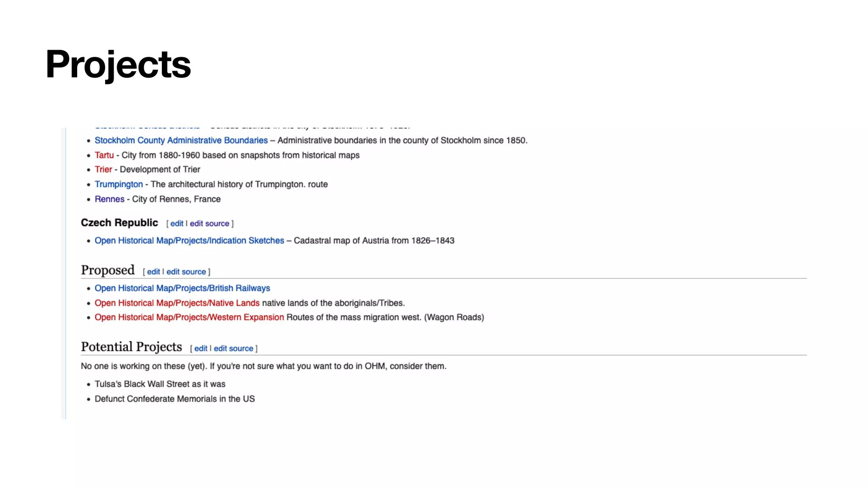Screen dimensions: 868x488
Task: Open the Rennes project link
Action: 109,199
